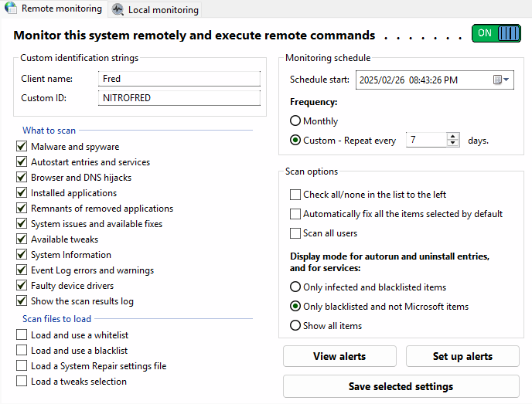Select Custom - Repeat every frequency
Viewport: 532px width, 404px height.
[x=295, y=140]
